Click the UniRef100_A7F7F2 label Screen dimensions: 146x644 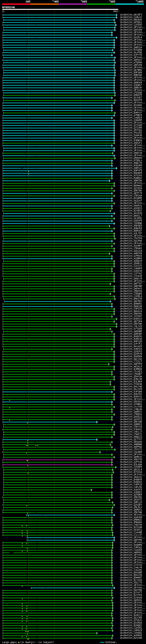pos(131,344)
